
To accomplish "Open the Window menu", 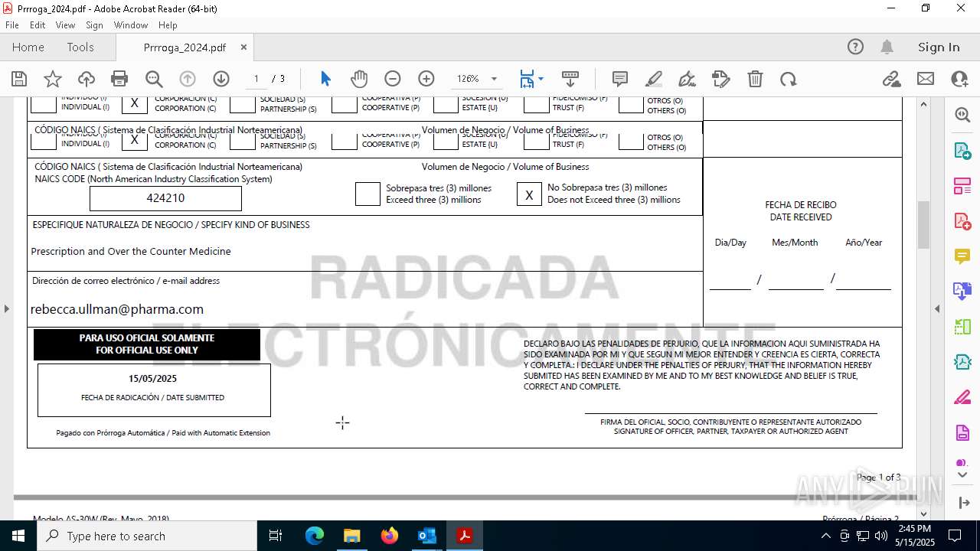I will pyautogui.click(x=131, y=25).
